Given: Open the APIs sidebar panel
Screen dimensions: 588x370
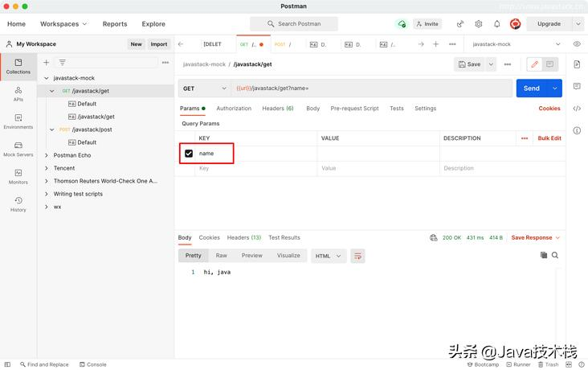Looking at the screenshot, I should pos(18,94).
